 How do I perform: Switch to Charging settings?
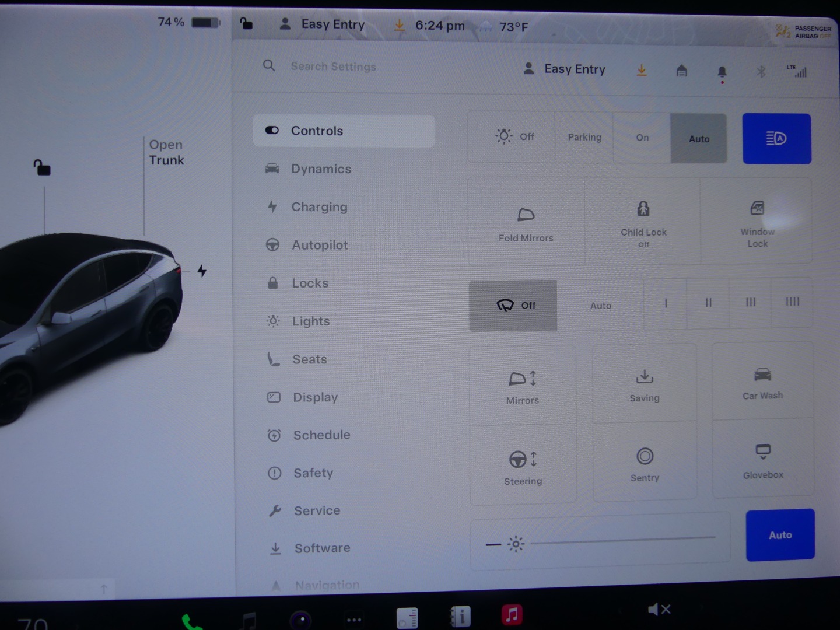[319, 207]
